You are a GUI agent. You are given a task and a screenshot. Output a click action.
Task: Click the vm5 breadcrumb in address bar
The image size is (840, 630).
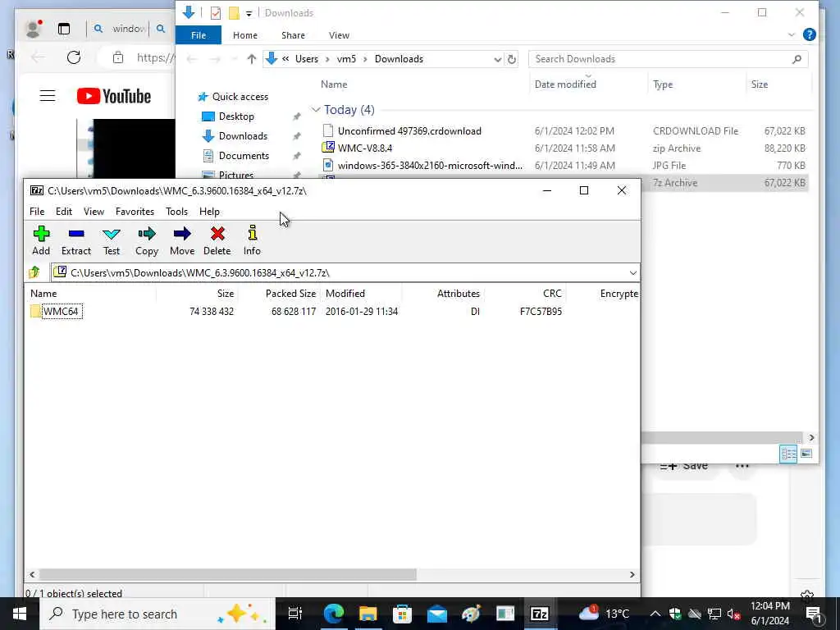(x=346, y=59)
